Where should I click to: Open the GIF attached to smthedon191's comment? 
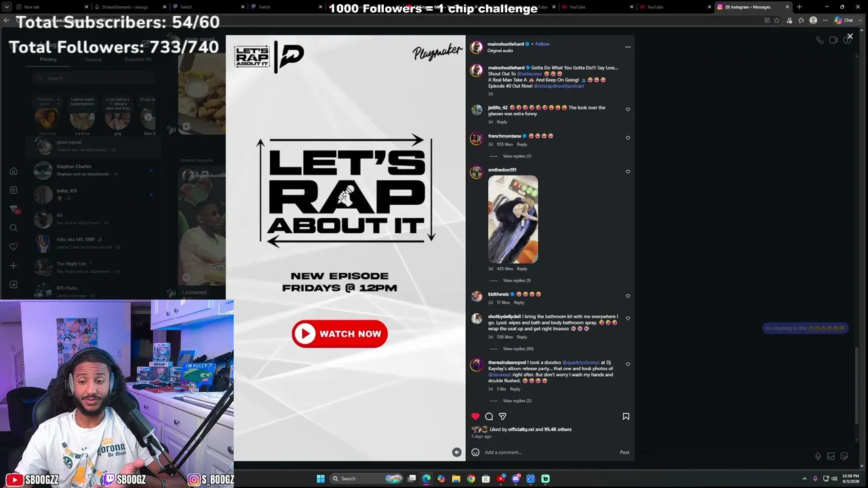point(513,220)
